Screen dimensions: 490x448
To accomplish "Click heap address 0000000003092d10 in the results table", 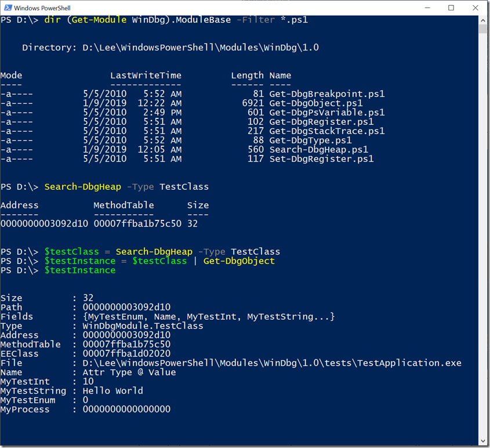I will pos(44,223).
